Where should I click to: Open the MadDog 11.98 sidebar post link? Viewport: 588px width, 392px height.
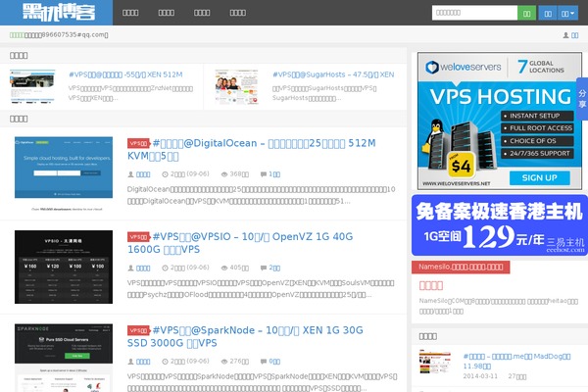tap(517, 361)
